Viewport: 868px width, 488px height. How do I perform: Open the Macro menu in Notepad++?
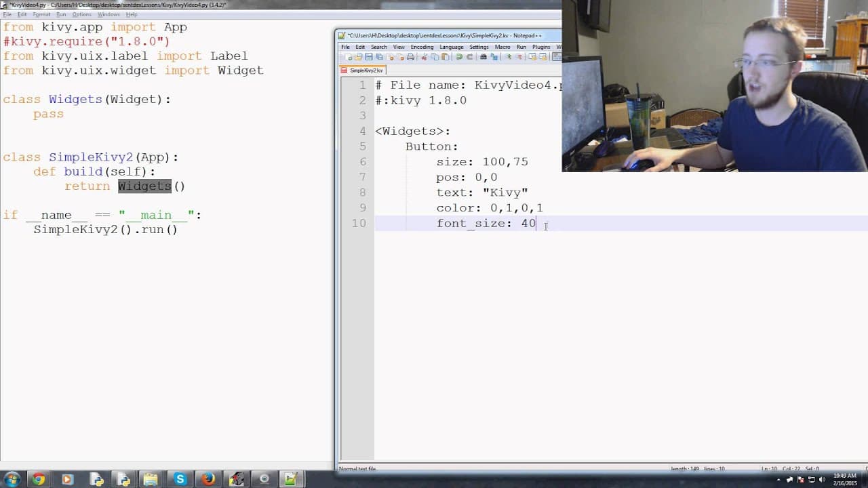click(x=502, y=47)
